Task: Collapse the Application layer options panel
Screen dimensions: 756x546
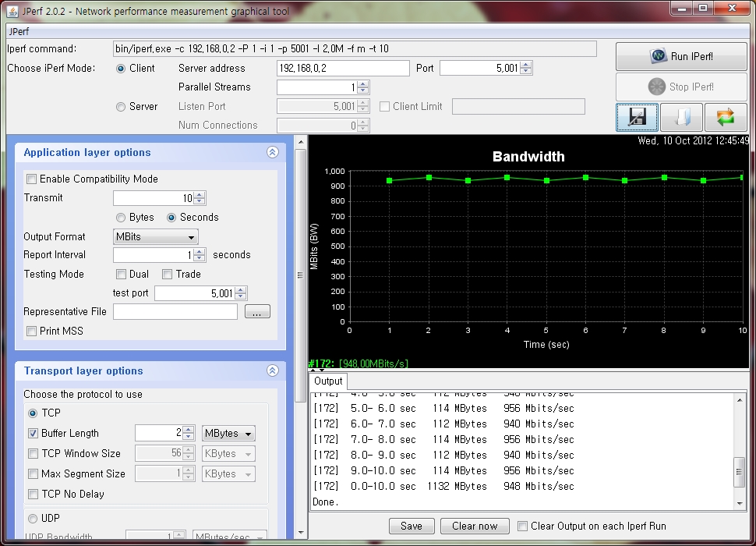Action: (272, 152)
